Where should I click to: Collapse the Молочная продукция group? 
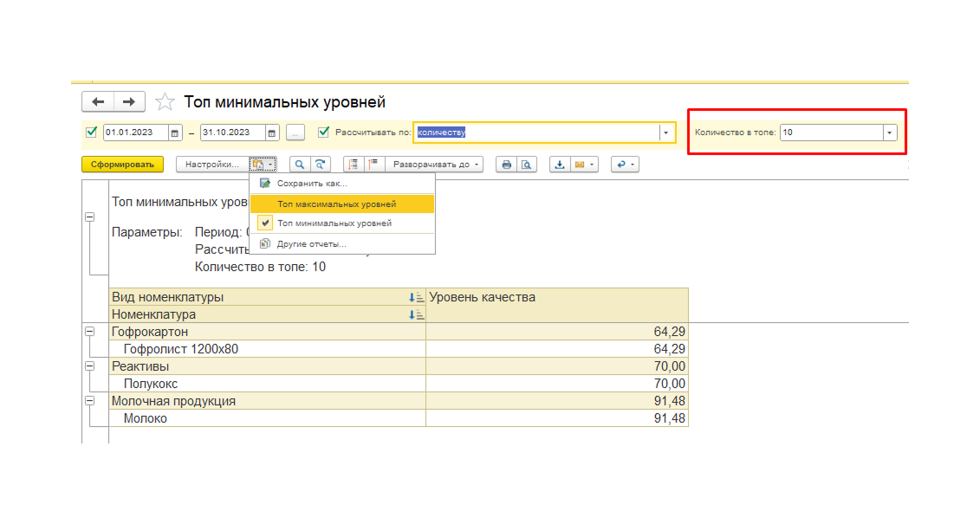(x=90, y=401)
